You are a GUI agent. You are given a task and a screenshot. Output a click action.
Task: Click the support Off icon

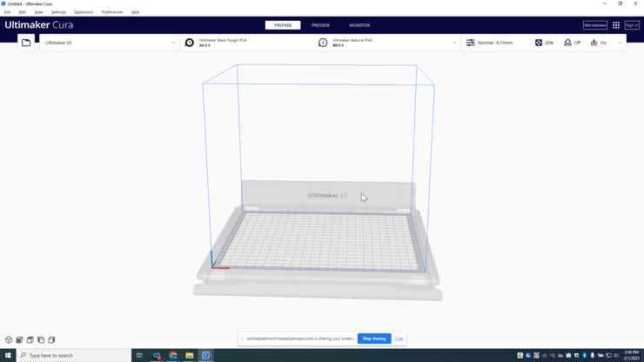(x=567, y=43)
